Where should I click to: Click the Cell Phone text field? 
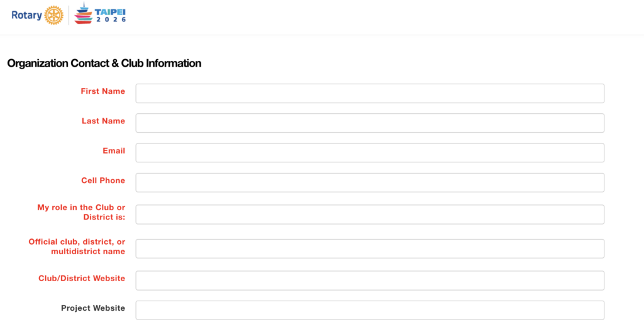pyautogui.click(x=370, y=182)
